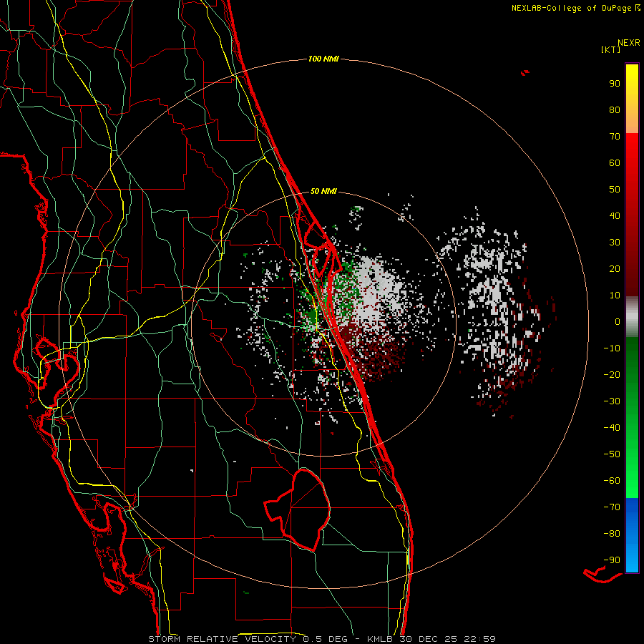This screenshot has height=644, width=644.
Task: Select the 100 NMI range ring label
Action: (x=323, y=59)
